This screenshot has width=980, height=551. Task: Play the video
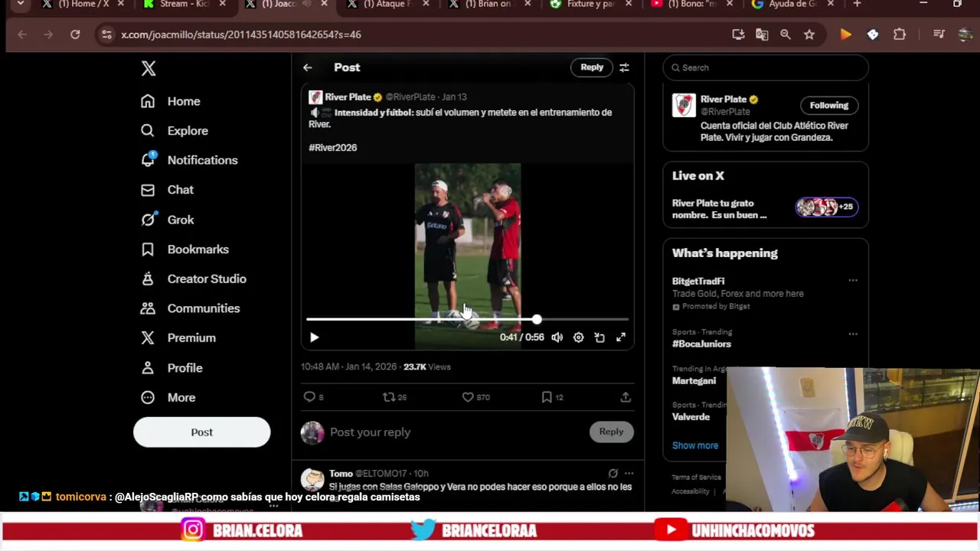pos(314,337)
